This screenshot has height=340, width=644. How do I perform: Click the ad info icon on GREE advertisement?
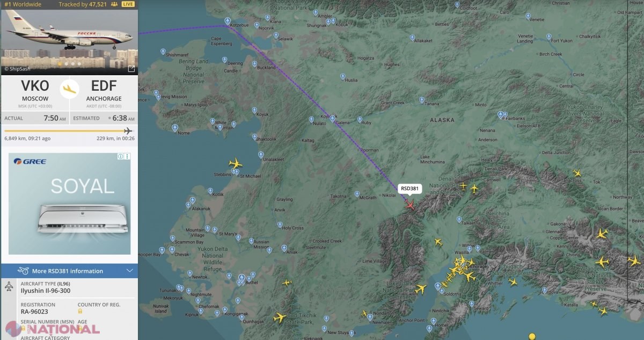(120, 156)
